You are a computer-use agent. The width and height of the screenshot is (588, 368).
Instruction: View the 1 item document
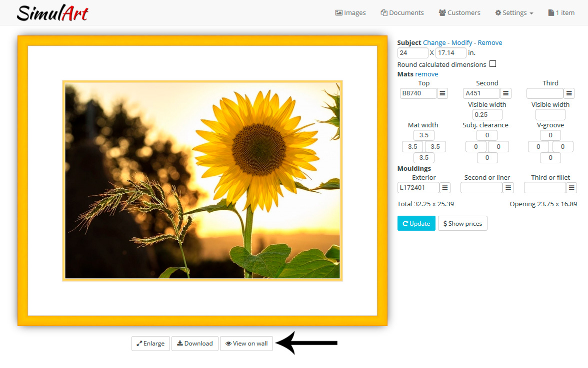(x=561, y=12)
